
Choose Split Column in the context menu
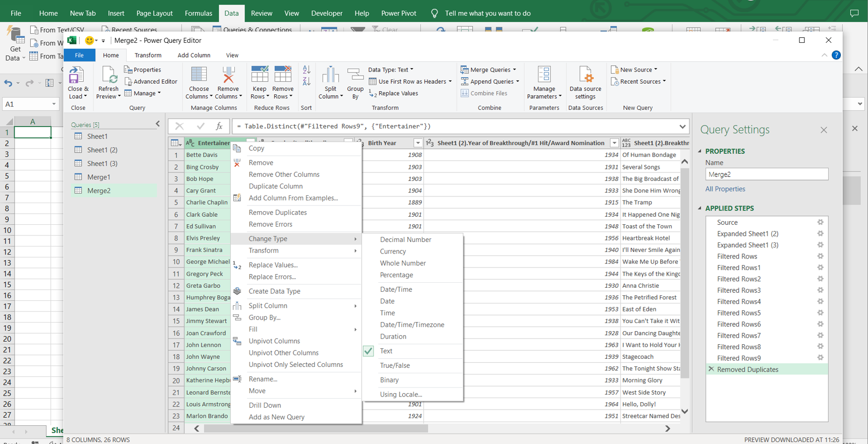[x=268, y=305]
